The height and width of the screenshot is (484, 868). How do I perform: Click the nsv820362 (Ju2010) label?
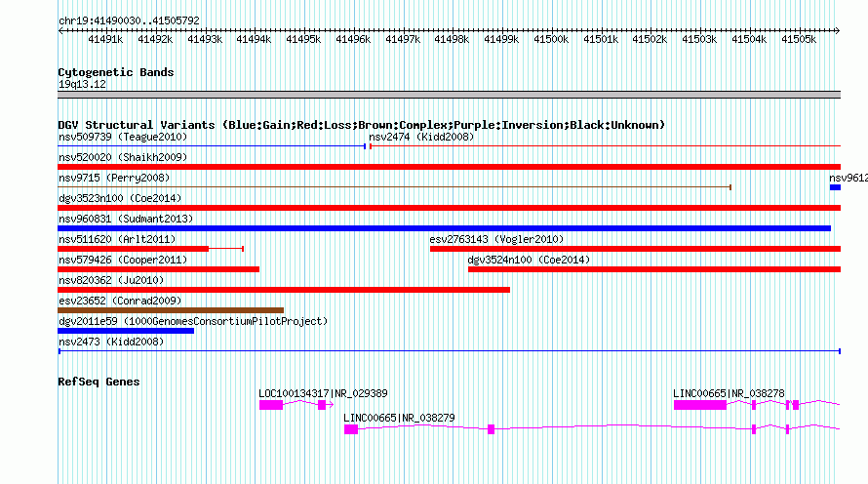pos(111,280)
